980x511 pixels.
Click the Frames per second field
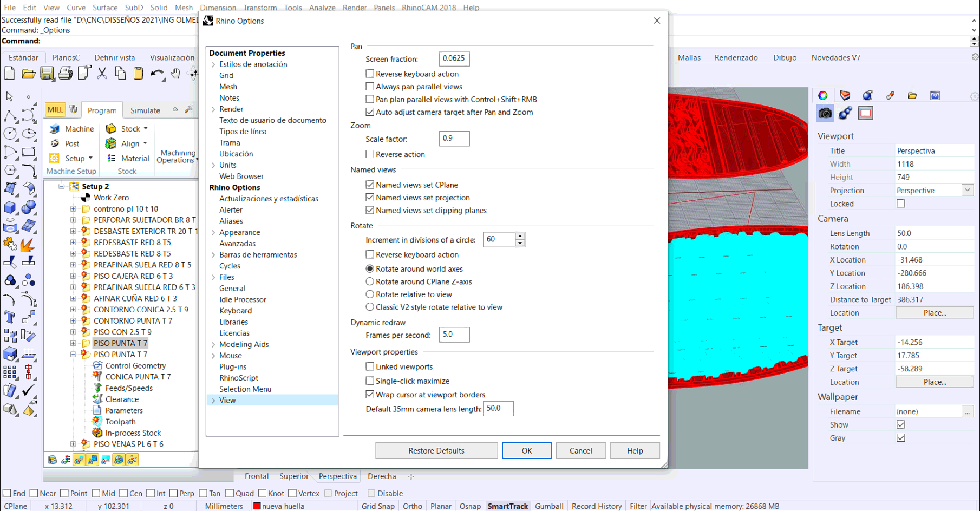pos(454,335)
